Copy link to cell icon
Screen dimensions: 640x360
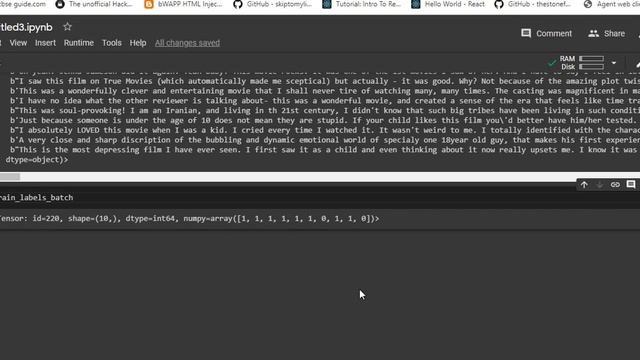tap(615, 185)
